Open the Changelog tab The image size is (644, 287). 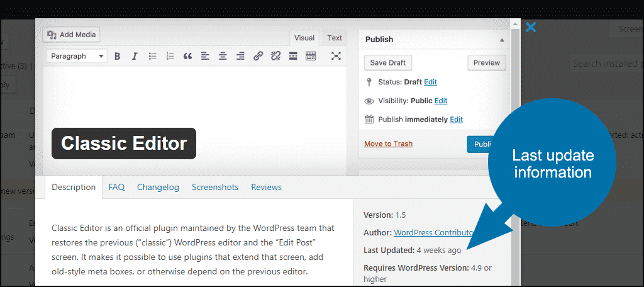tap(158, 188)
